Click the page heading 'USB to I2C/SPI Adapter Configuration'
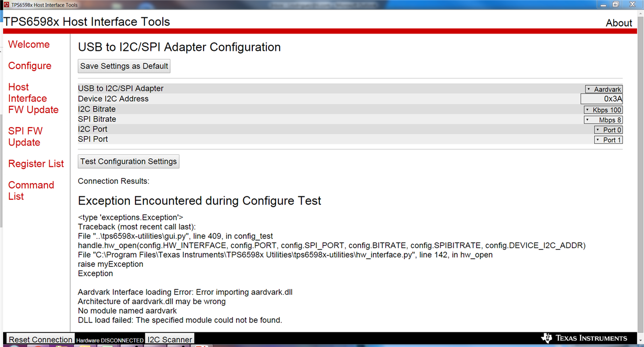 tap(180, 47)
